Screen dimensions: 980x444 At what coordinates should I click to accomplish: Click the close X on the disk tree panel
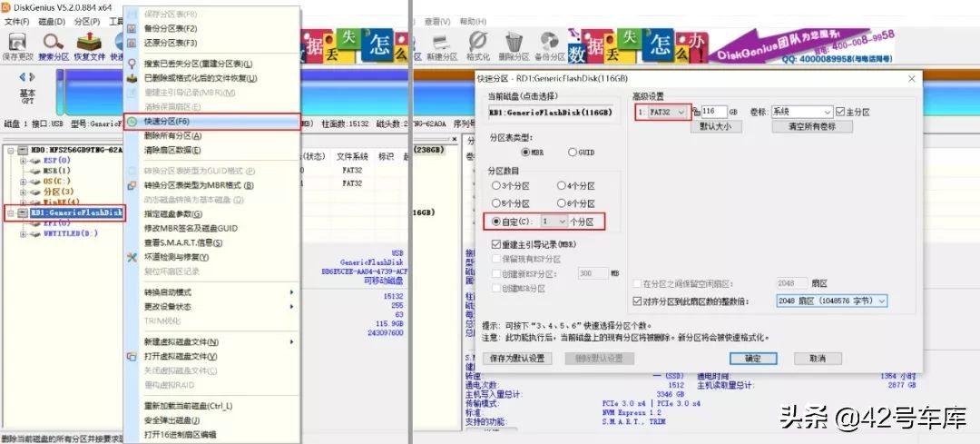[x=455, y=140]
